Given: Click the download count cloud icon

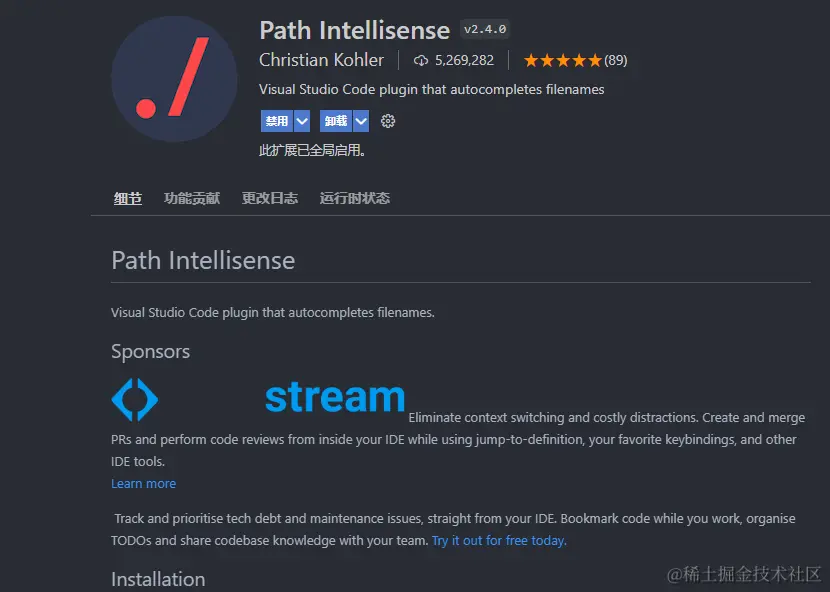Looking at the screenshot, I should point(421,61).
